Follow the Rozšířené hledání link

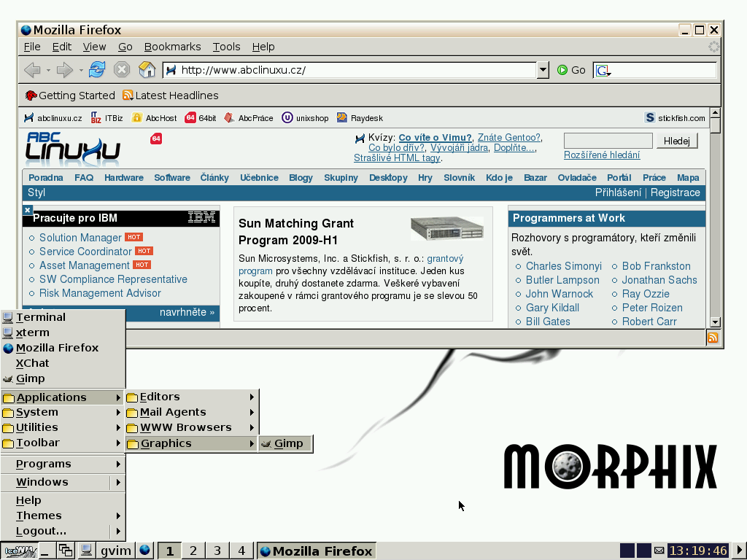(x=602, y=155)
